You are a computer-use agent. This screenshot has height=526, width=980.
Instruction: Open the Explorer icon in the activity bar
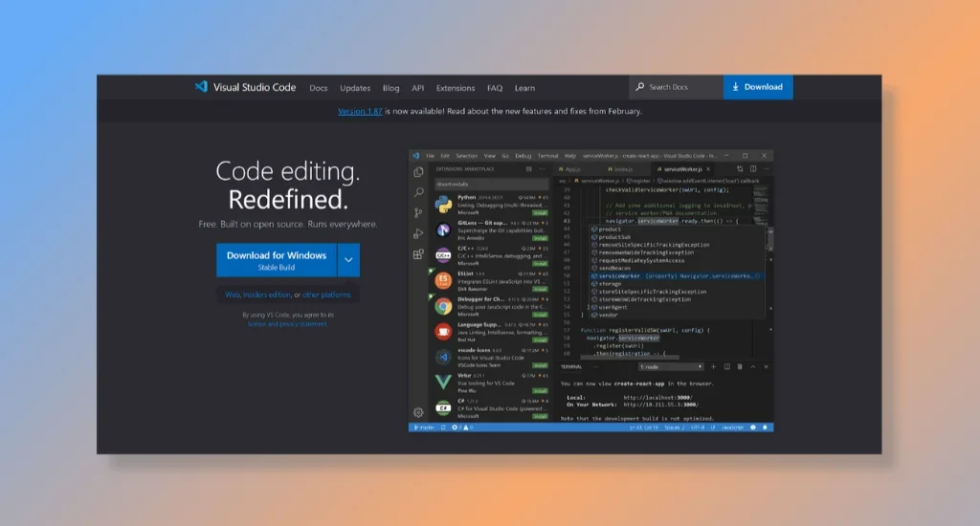click(x=418, y=172)
